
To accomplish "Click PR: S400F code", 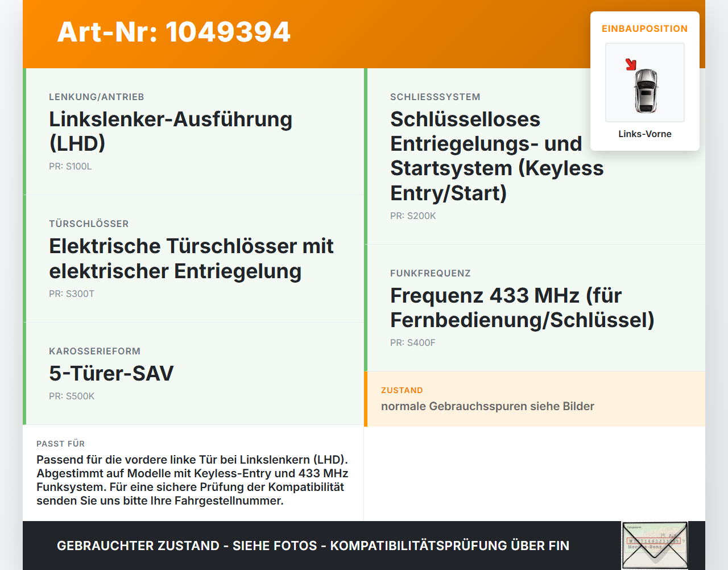I will click(413, 342).
